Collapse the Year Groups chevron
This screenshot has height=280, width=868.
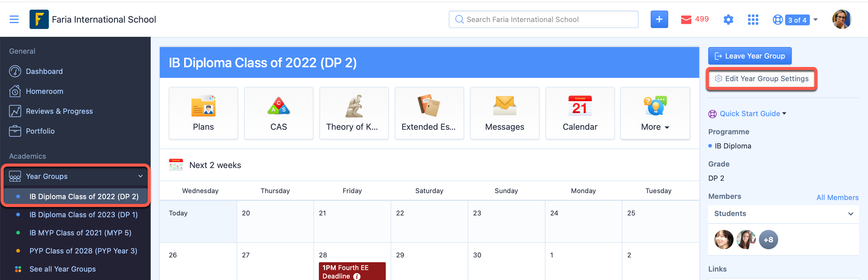coord(140,176)
